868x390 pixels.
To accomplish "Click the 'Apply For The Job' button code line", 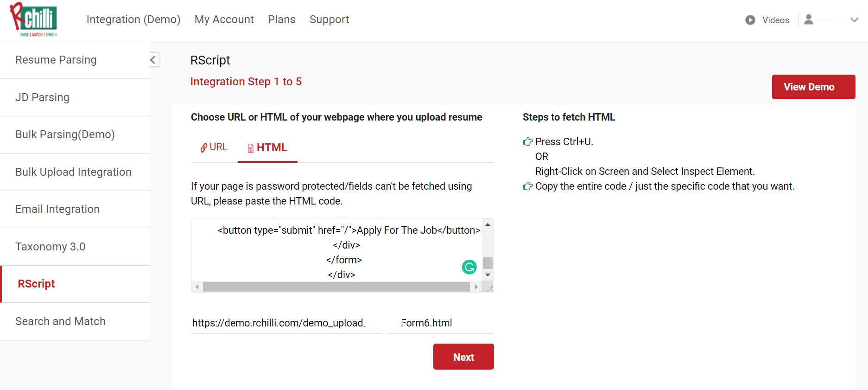I will [349, 230].
